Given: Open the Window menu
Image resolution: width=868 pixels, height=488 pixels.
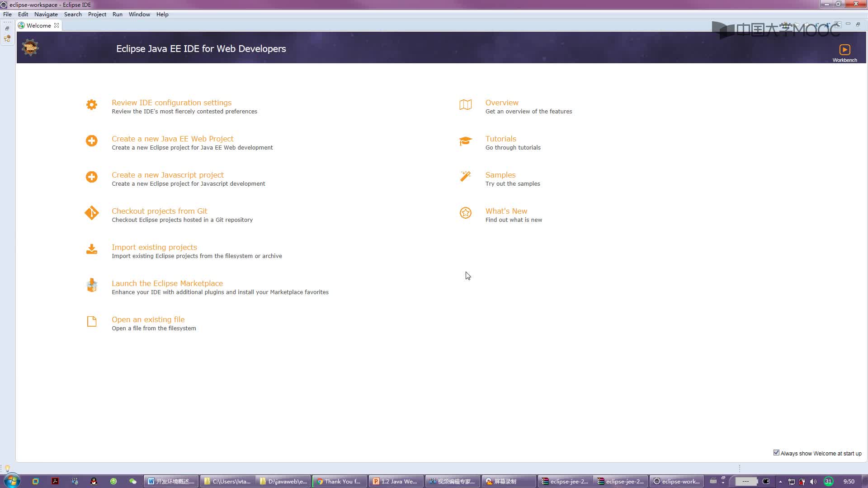Looking at the screenshot, I should coord(139,14).
